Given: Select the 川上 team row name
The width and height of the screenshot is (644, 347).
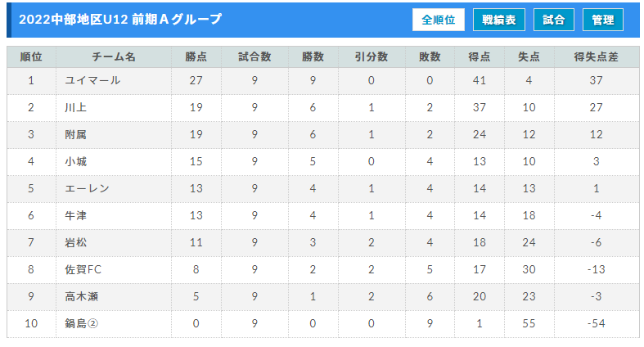Looking at the screenshot, I should point(76,107).
